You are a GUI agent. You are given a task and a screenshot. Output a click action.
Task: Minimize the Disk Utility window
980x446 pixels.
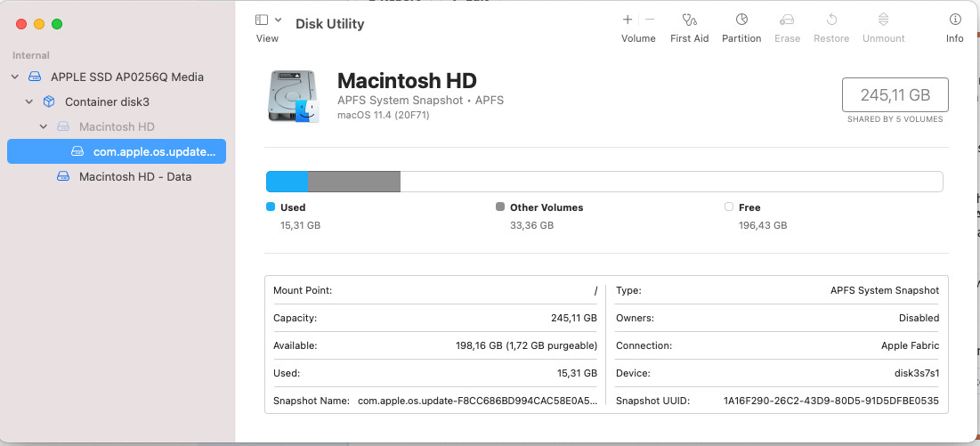pos(39,24)
